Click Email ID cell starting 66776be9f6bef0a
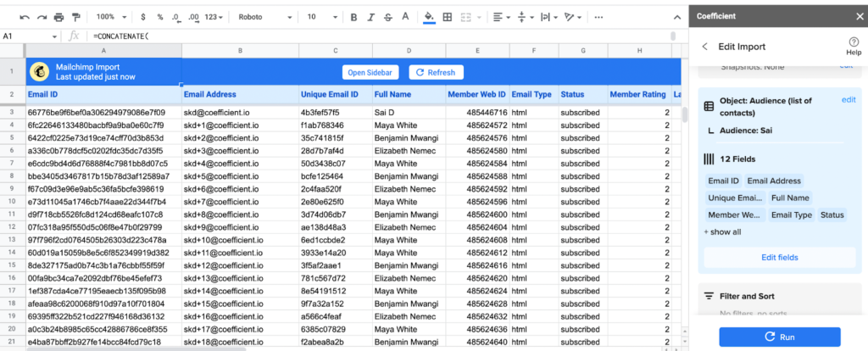Viewport: 868px width, 351px height. click(x=103, y=113)
